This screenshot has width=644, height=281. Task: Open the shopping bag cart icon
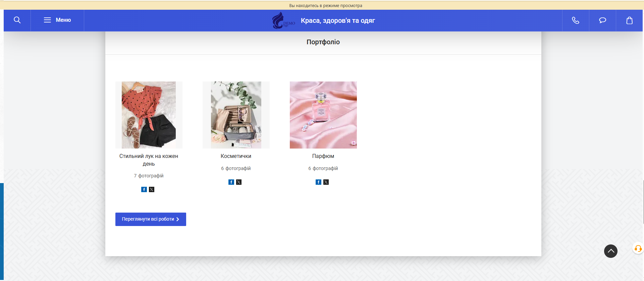pyautogui.click(x=629, y=20)
